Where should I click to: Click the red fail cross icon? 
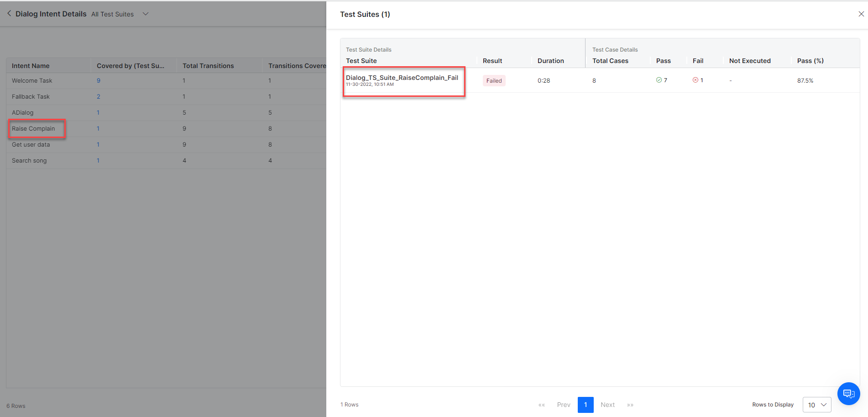coord(695,80)
